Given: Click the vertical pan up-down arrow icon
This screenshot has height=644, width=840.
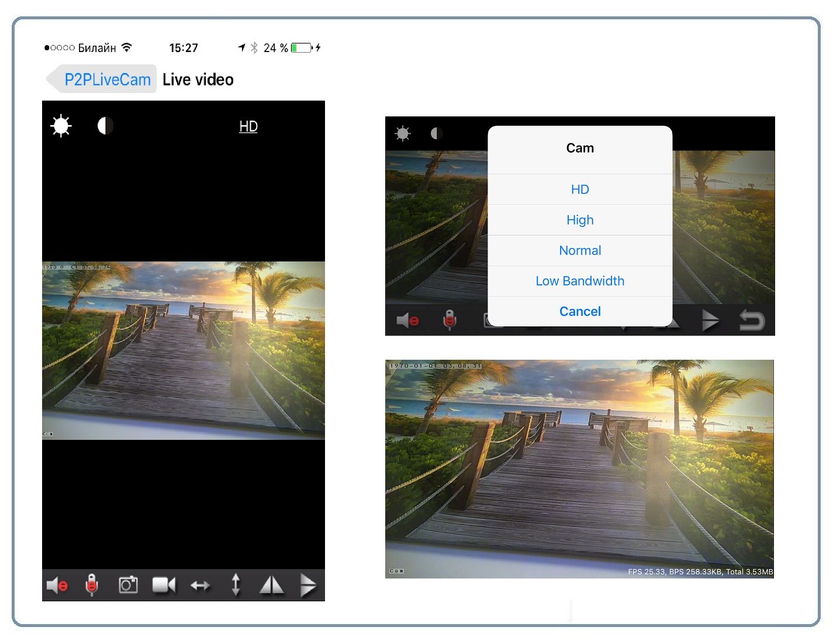Looking at the screenshot, I should [x=236, y=584].
